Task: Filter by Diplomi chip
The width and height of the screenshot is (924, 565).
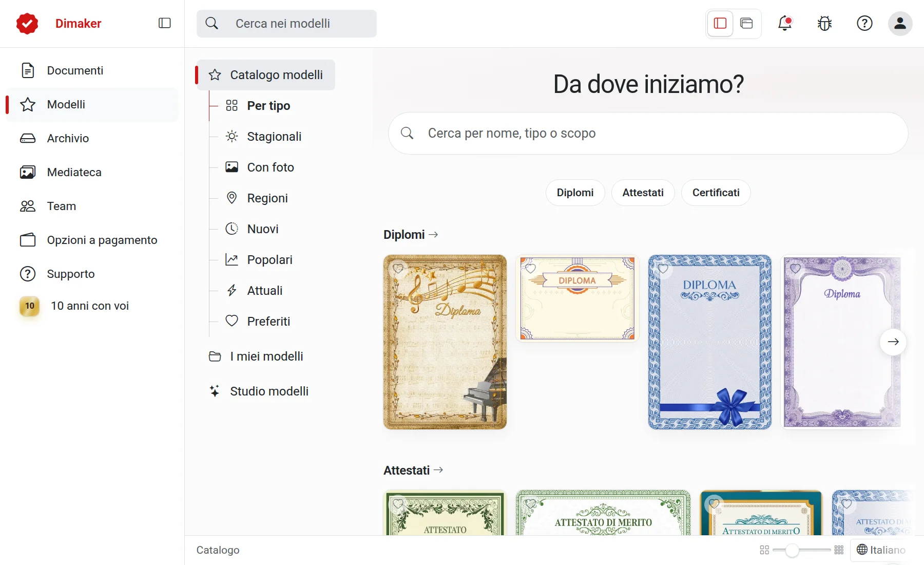Action: pyautogui.click(x=575, y=193)
